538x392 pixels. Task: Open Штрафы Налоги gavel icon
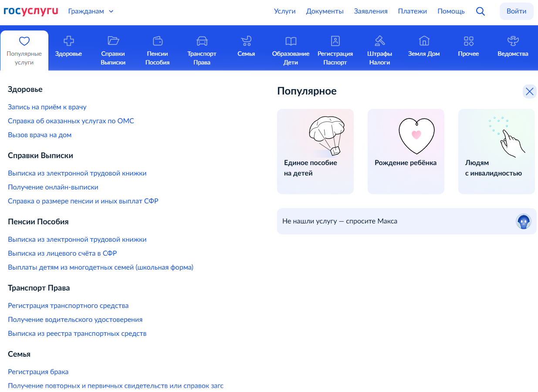[379, 41]
